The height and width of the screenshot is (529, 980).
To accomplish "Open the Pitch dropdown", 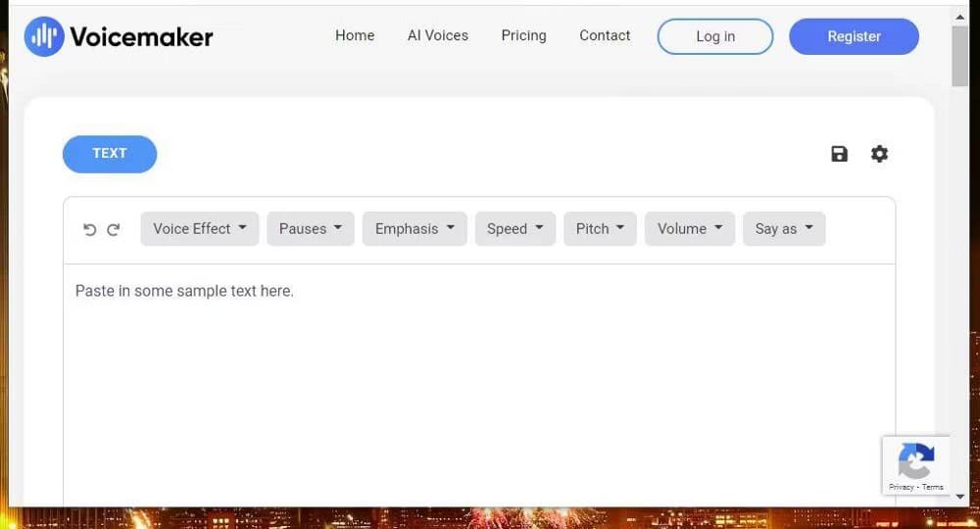I will click(x=600, y=228).
